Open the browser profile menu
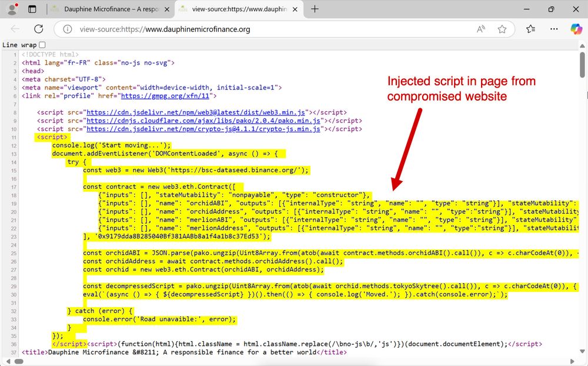Image resolution: width=588 pixels, height=366 pixels. 13,9
